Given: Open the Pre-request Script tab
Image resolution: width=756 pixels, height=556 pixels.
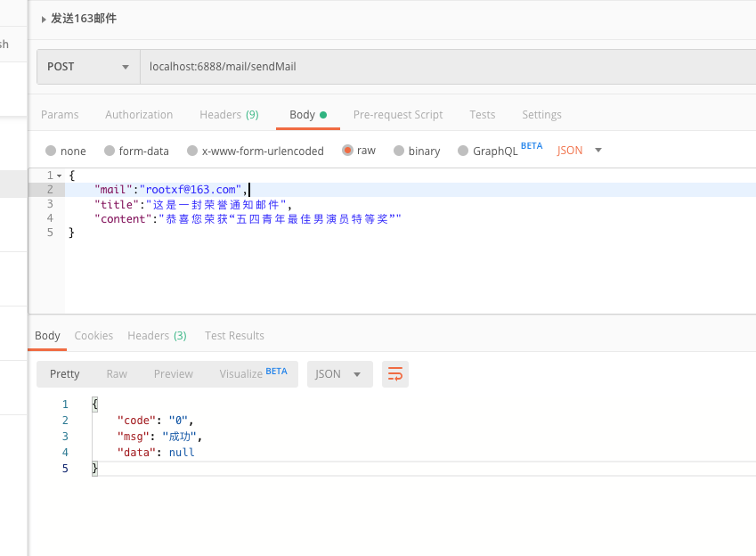Looking at the screenshot, I should (x=398, y=115).
